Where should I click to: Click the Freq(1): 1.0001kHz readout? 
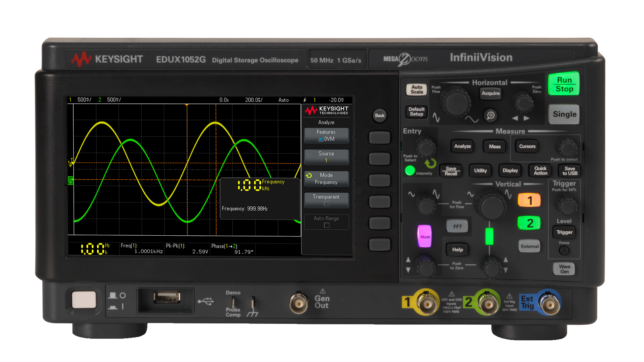click(x=142, y=249)
